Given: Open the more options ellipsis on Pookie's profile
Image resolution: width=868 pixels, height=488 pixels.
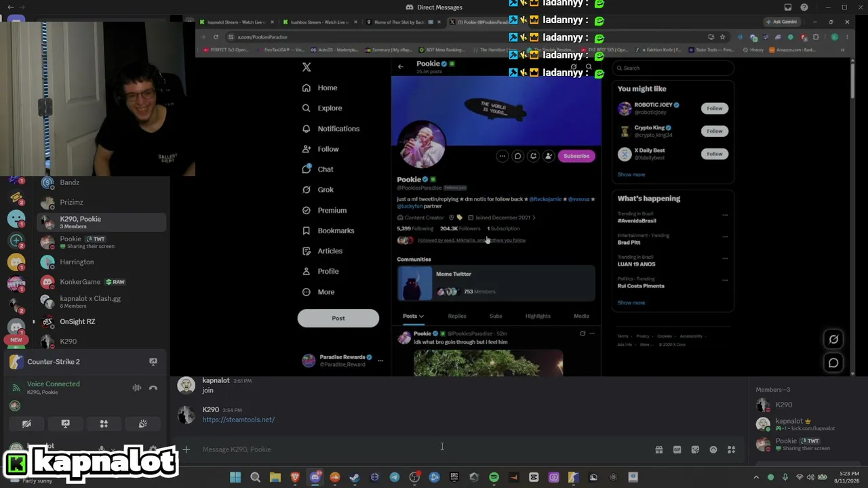Looking at the screenshot, I should 502,156.
